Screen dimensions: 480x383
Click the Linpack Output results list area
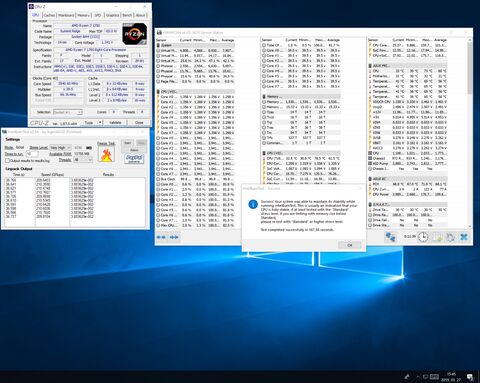(75, 202)
